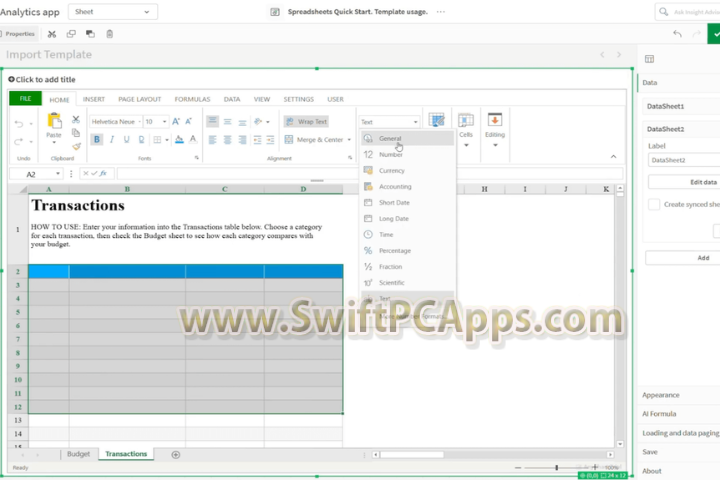This screenshot has height=480, width=720.
Task: Select Currency format option
Action: pyautogui.click(x=407, y=170)
